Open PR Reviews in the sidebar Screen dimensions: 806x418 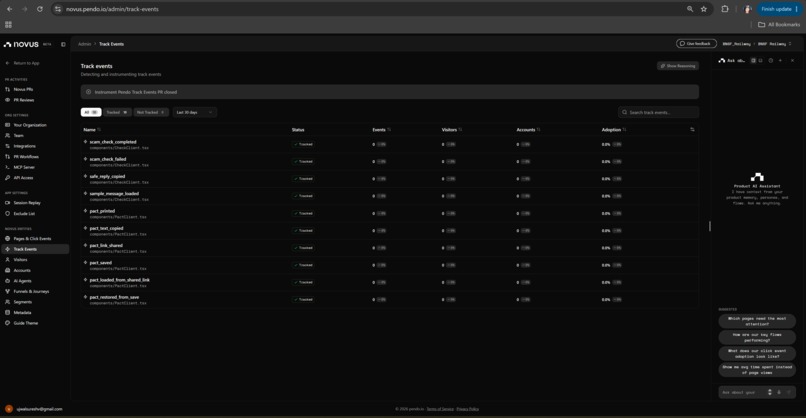point(24,100)
